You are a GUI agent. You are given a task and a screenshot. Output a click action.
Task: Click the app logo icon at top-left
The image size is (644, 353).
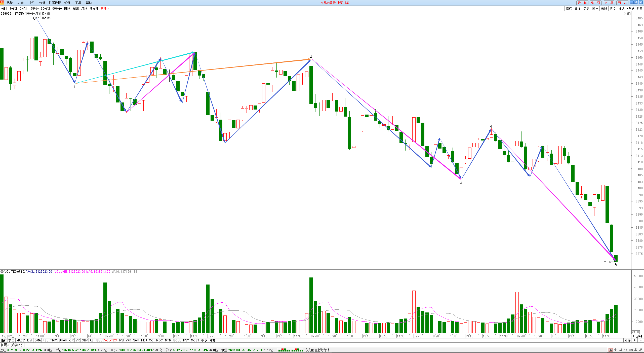click(x=2, y=3)
